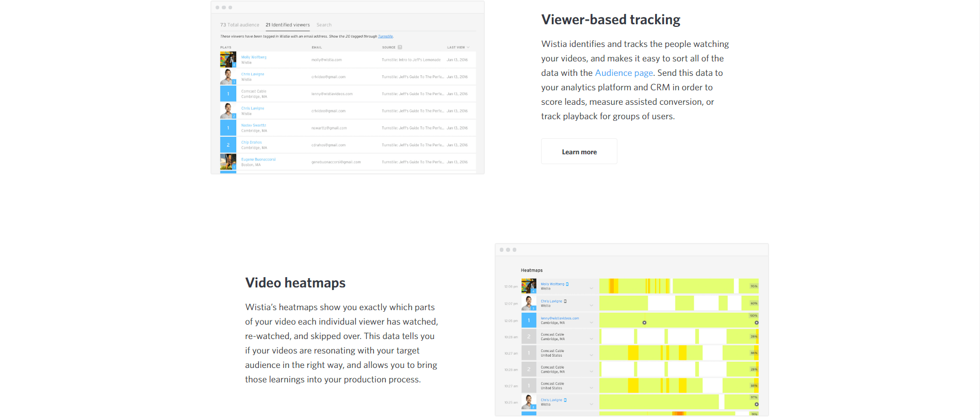Click the Viewer-based tracking heading
This screenshot has width=980, height=418.
coord(611,20)
